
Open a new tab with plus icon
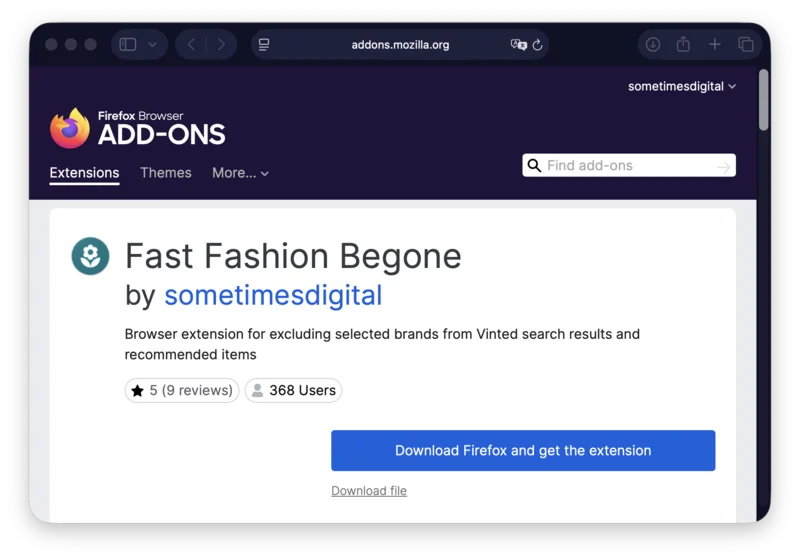[714, 45]
